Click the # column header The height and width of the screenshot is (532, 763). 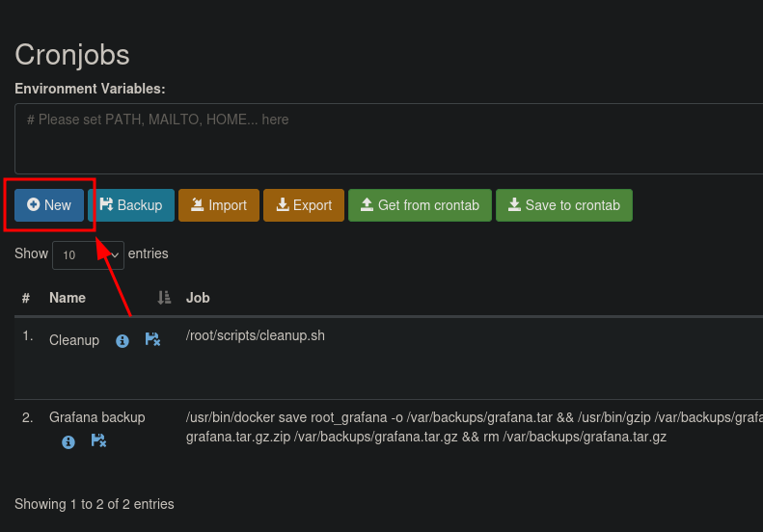[26, 298]
